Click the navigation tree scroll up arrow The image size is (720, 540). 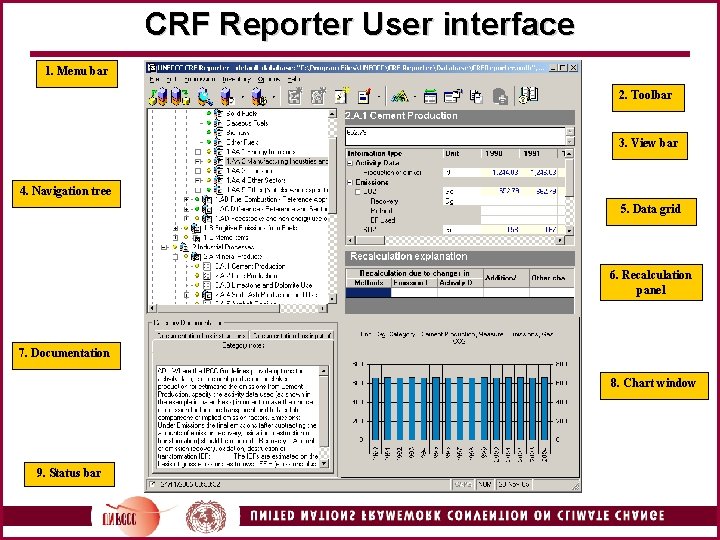click(332, 113)
